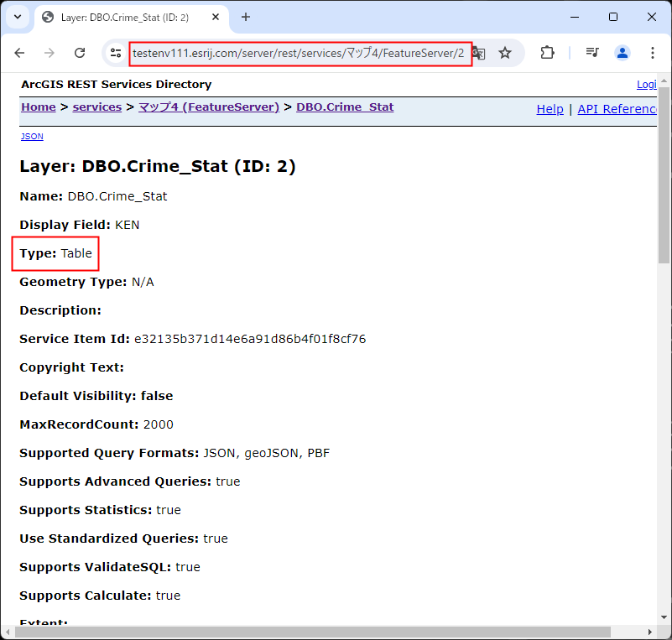Click the ArcGIS REST Services Directory title

pyautogui.click(x=117, y=85)
